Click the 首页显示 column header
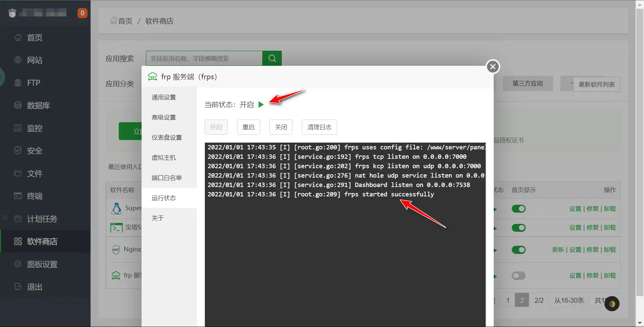This screenshot has height=327, width=644. pos(524,190)
